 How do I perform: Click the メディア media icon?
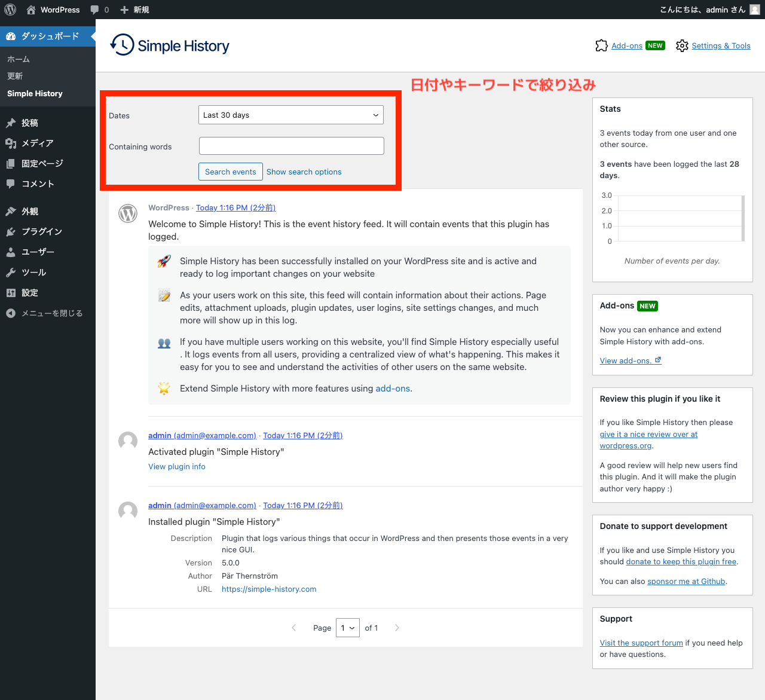click(x=11, y=143)
